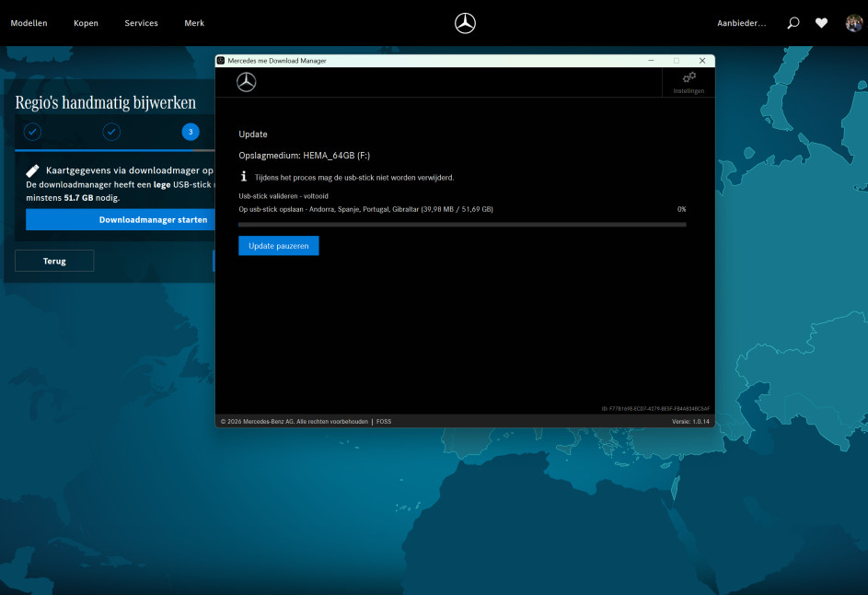Open the user profile avatar
The image size is (868, 595).
[853, 23]
